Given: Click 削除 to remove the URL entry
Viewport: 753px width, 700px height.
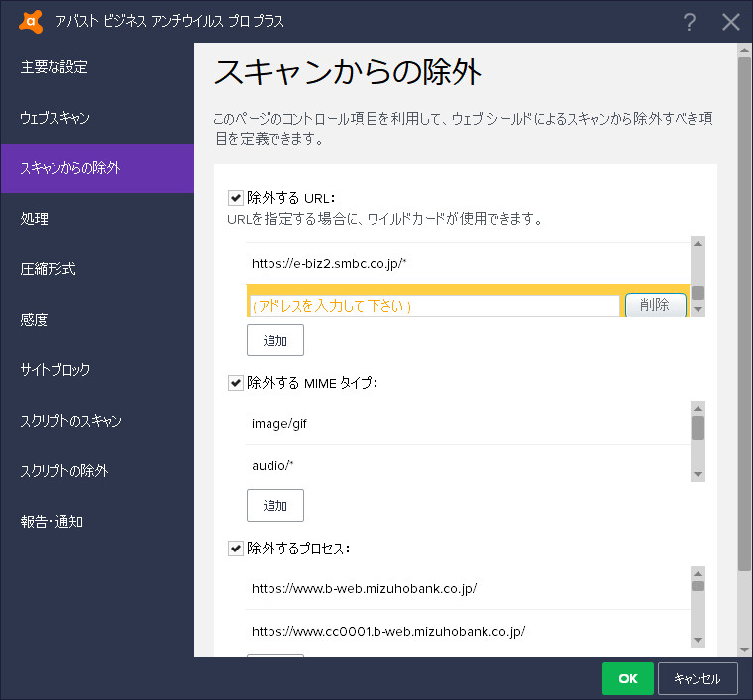Looking at the screenshot, I should tap(656, 305).
